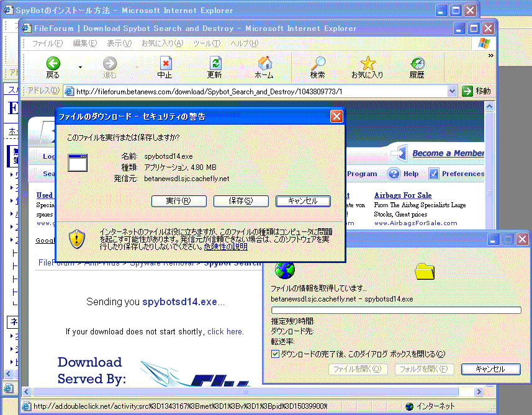The image size is (532, 415).
Task: Refresh the page using the 更新 icon
Action: tap(215, 63)
